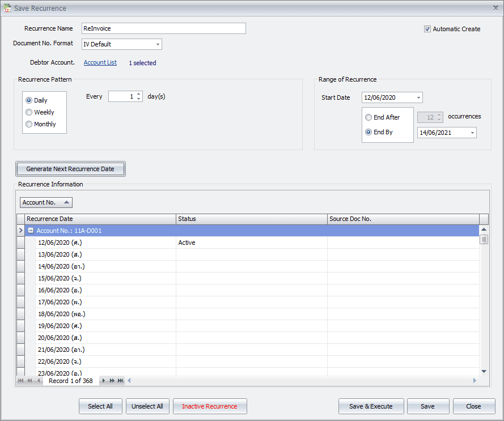Increase the Every day(s) spinner value
This screenshot has width=504, height=421.
pyautogui.click(x=139, y=94)
